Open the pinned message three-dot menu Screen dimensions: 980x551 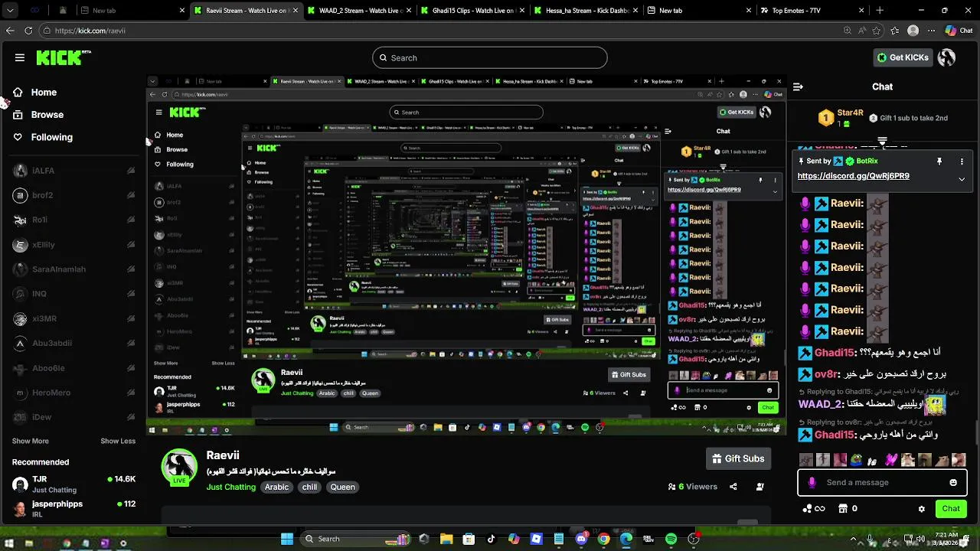pyautogui.click(x=962, y=161)
